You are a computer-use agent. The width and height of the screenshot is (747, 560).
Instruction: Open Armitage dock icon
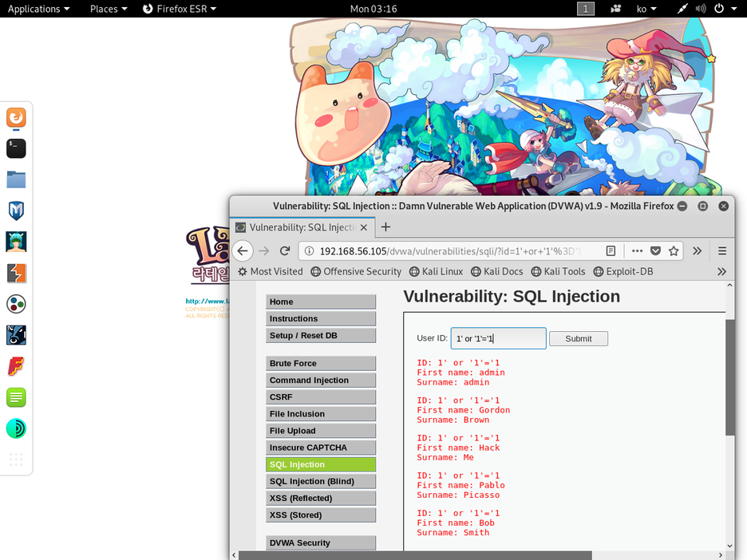pyautogui.click(x=16, y=242)
